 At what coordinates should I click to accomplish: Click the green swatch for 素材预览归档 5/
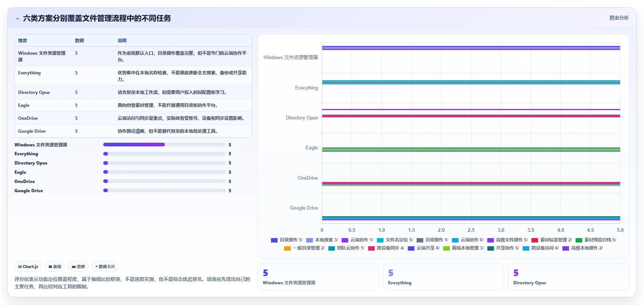pyautogui.click(x=579, y=240)
